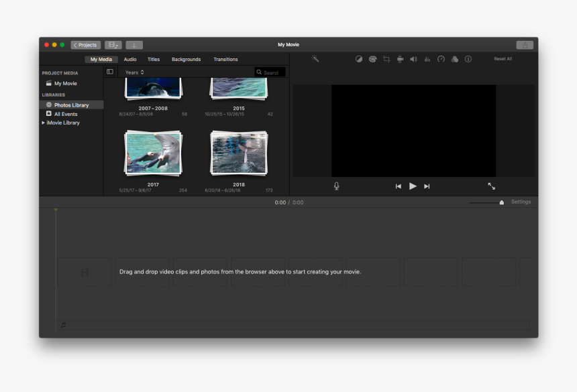The height and width of the screenshot is (392, 577).
Task: Open the 2015 photo stack
Action: 239,88
